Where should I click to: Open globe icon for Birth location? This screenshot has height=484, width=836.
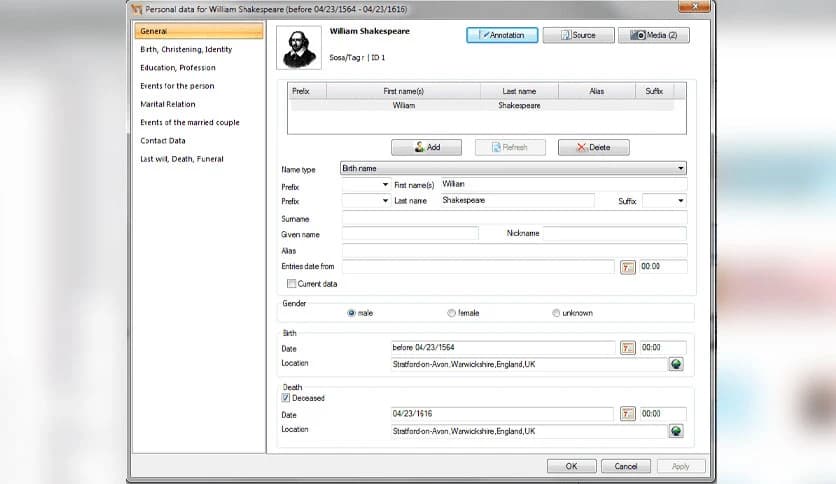coord(676,364)
